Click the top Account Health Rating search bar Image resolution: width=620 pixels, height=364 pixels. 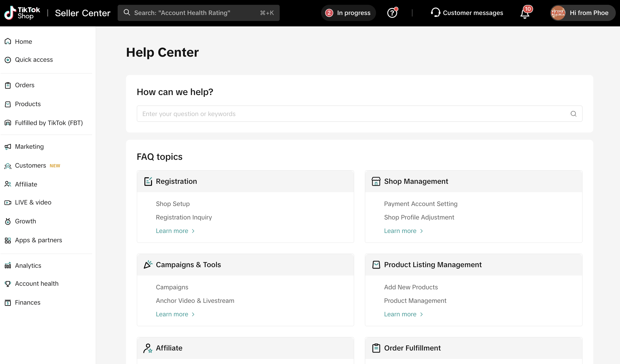(198, 13)
